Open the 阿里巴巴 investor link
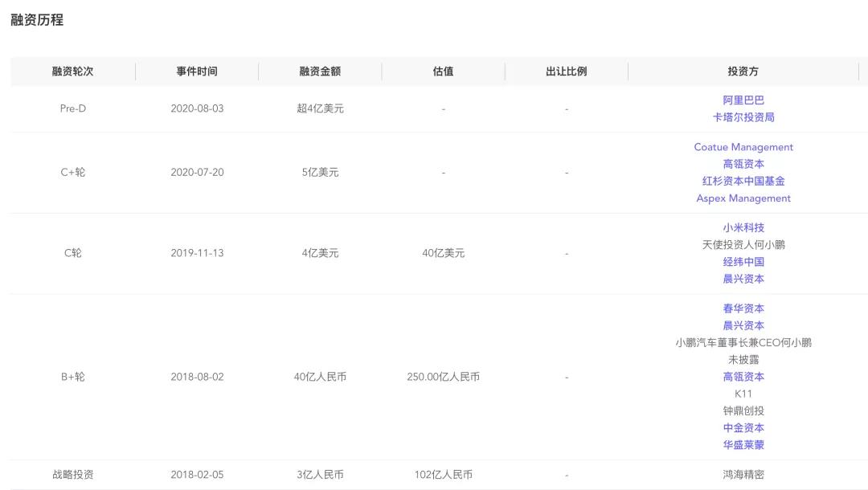 (743, 100)
